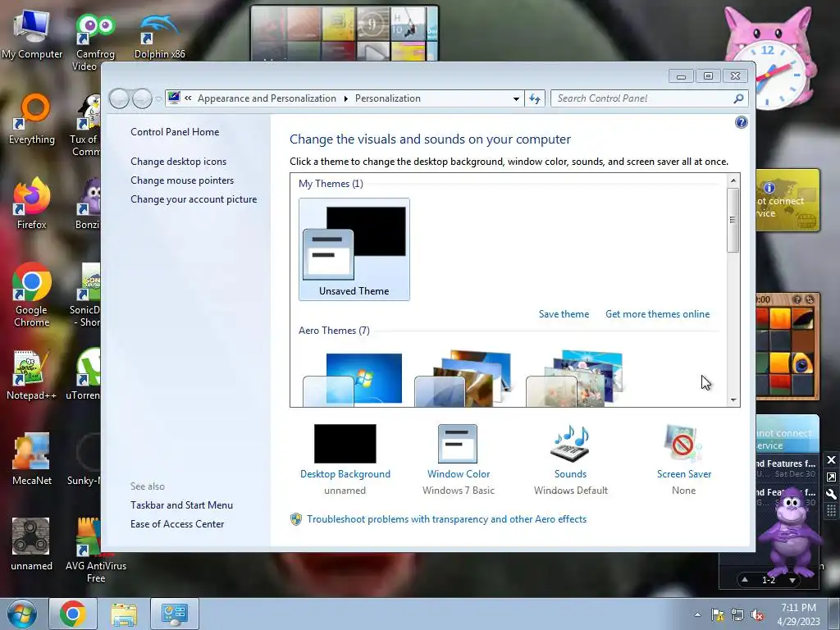Open the unnamed fidget spinner desktop icon

32,545
